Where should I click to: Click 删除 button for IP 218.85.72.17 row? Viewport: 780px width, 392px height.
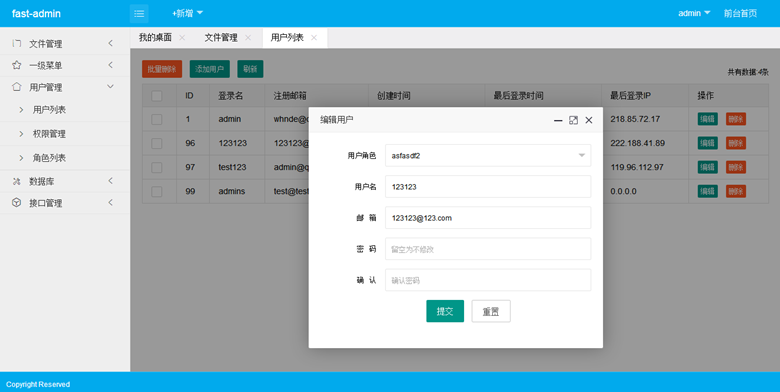tap(736, 119)
